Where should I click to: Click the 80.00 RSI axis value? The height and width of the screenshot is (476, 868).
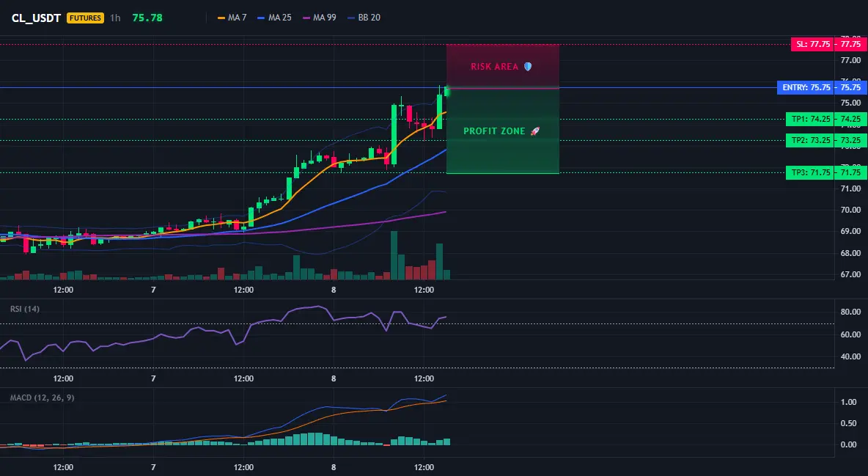851,312
